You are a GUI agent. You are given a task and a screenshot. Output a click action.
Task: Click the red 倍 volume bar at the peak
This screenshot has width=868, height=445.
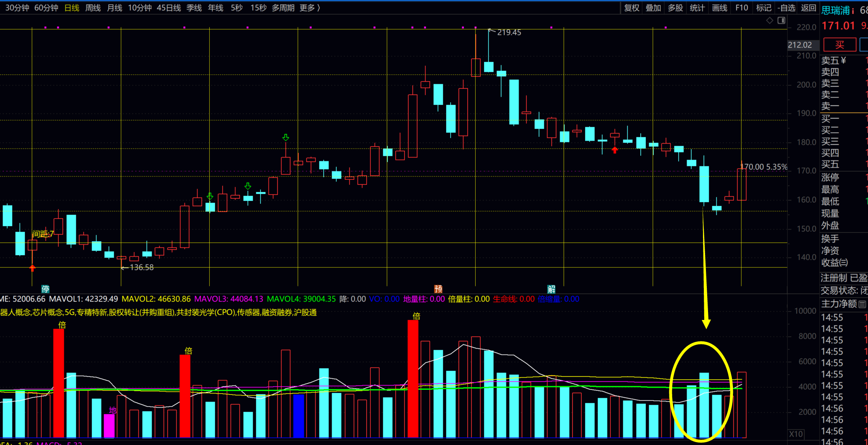413,379
